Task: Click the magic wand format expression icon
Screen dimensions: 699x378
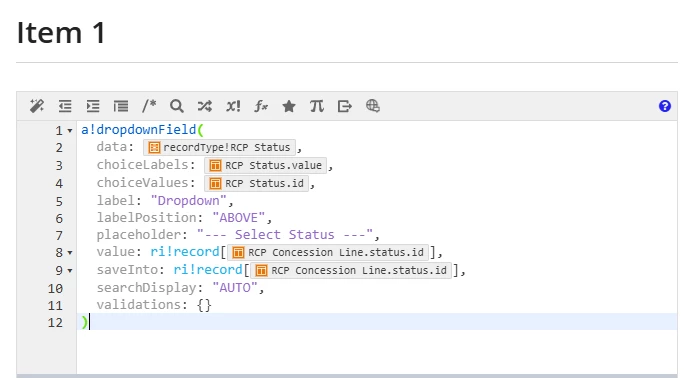Action: click(37, 106)
